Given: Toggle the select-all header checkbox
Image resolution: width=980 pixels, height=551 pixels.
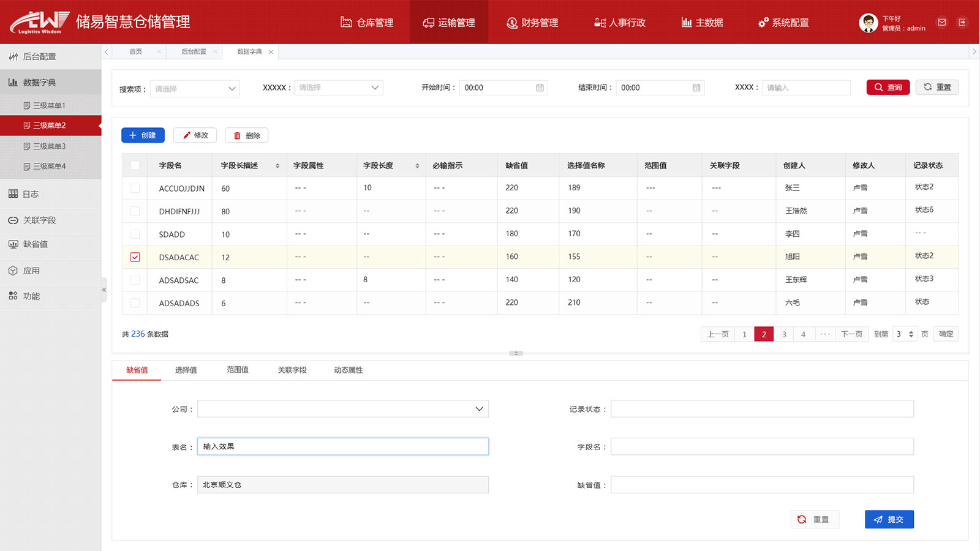Looking at the screenshot, I should pos(135,165).
